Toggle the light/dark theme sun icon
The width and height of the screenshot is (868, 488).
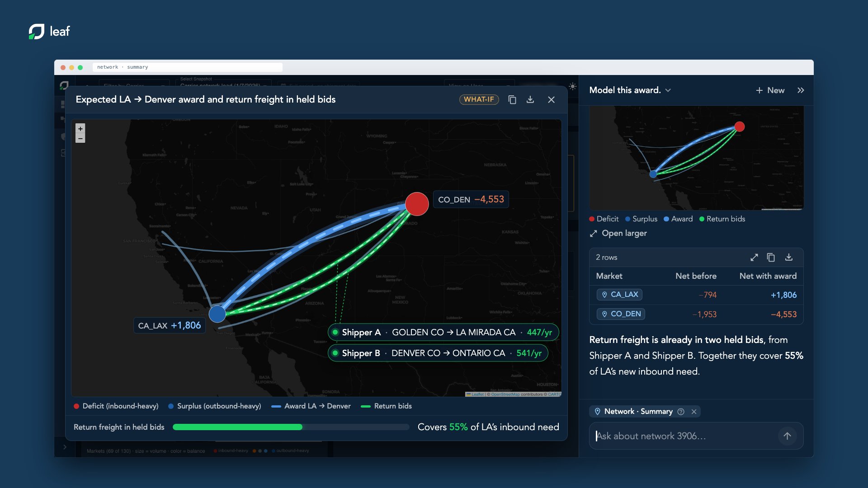(572, 86)
